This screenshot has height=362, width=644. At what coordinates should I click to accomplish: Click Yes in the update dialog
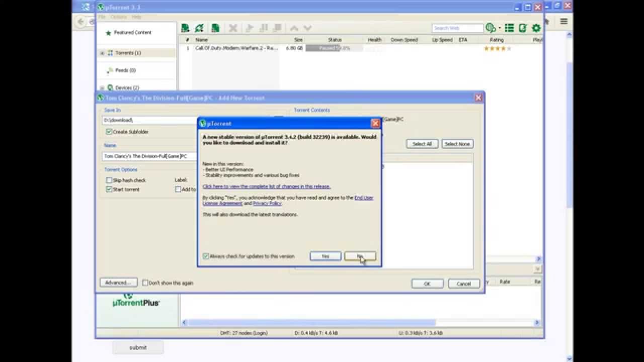tap(326, 256)
